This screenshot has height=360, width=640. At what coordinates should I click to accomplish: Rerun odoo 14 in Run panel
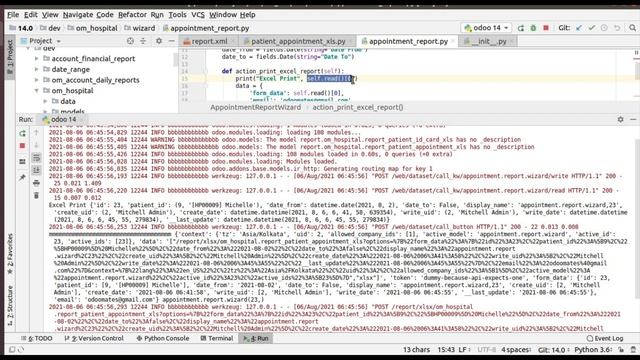click(22, 133)
